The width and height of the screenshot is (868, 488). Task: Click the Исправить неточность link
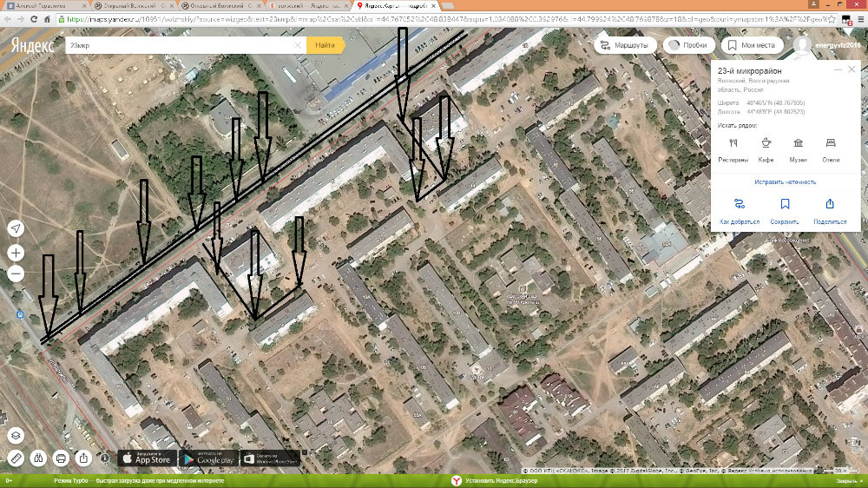(785, 182)
